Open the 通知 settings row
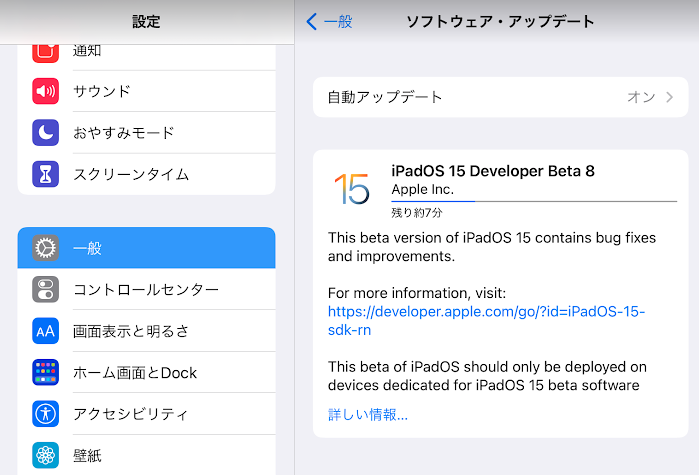This screenshot has width=699, height=475. (x=146, y=57)
